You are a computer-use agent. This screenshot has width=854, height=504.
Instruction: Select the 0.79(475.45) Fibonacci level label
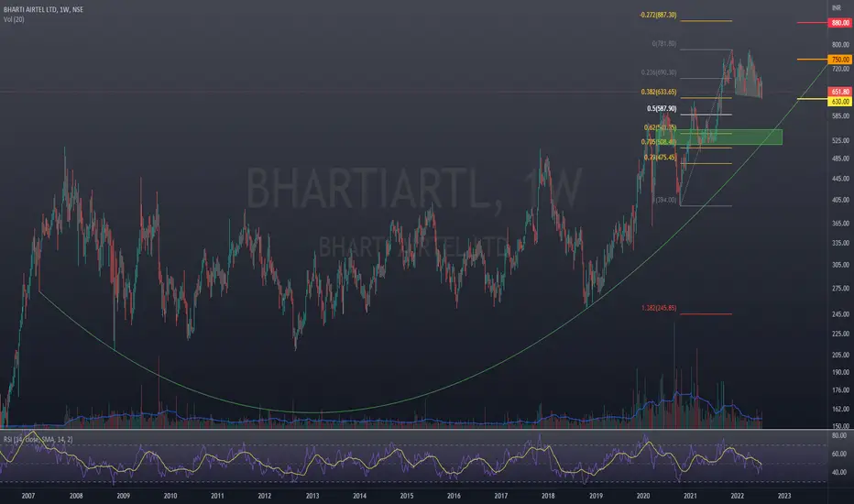(660, 158)
